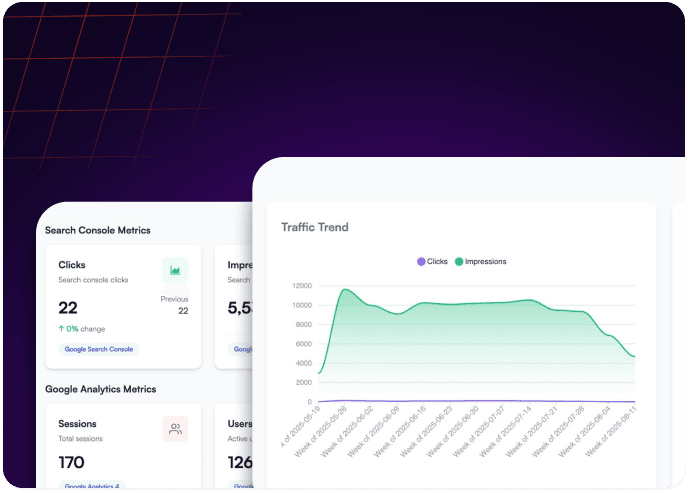Toggle the Impressions series legend label

(486, 262)
